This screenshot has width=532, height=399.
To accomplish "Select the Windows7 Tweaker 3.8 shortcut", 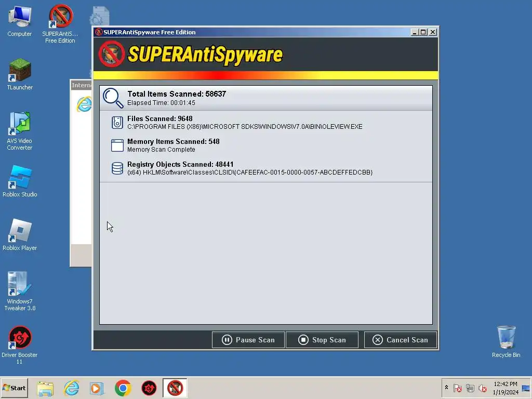I will (20, 291).
